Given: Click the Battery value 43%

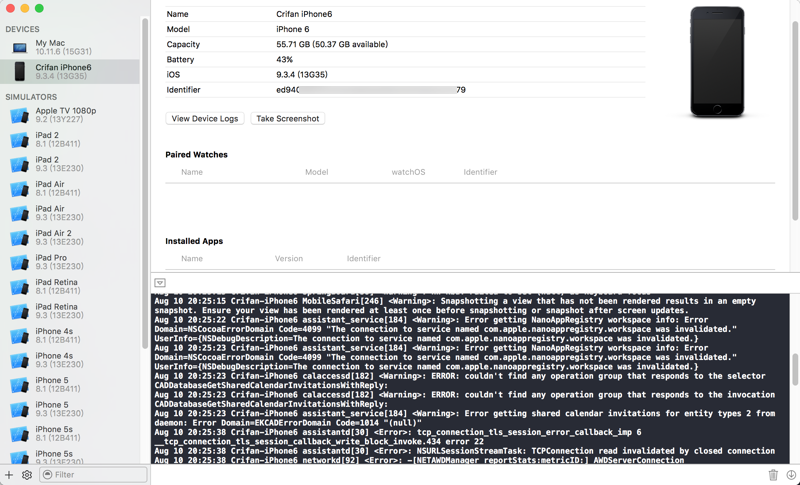Looking at the screenshot, I should click(x=285, y=60).
